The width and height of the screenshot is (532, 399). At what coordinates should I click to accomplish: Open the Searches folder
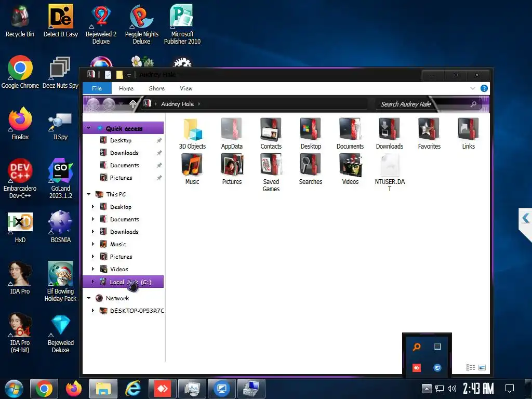tap(311, 169)
